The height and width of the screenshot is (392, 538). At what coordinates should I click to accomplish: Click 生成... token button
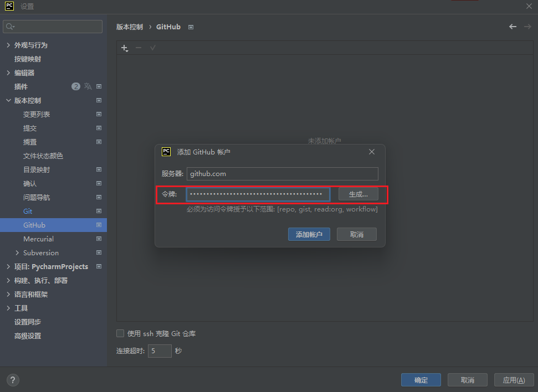pyautogui.click(x=358, y=194)
